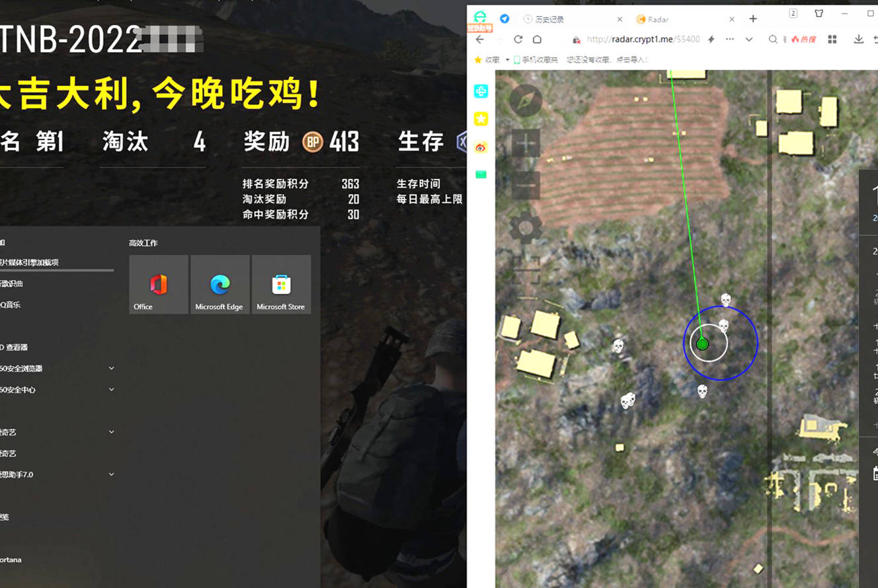The image size is (878, 588).
Task: Toggle radar map fullscreen brackets icon
Action: [526, 271]
